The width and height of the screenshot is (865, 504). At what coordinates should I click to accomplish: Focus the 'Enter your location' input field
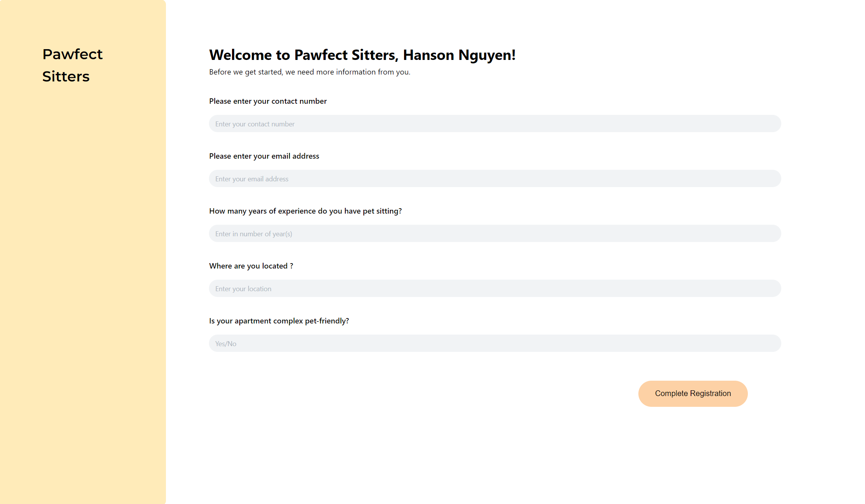click(x=495, y=288)
